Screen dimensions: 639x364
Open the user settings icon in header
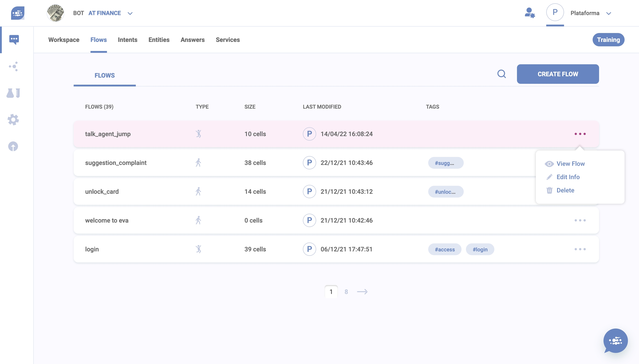529,13
